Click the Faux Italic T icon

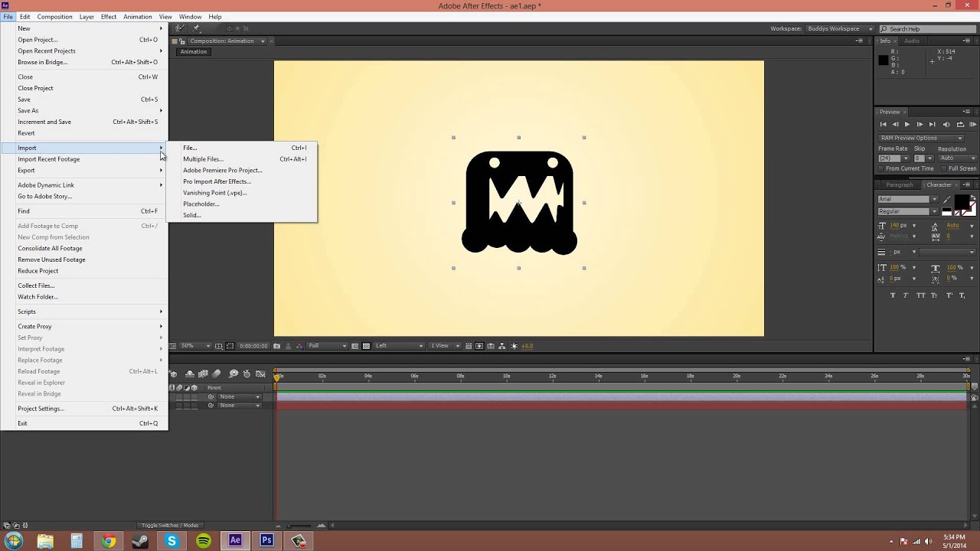click(x=906, y=295)
